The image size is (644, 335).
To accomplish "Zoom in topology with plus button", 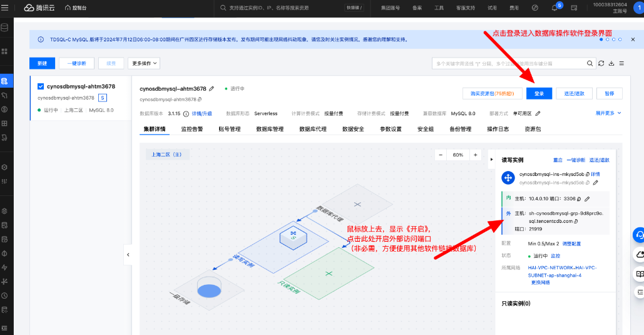I will (475, 155).
